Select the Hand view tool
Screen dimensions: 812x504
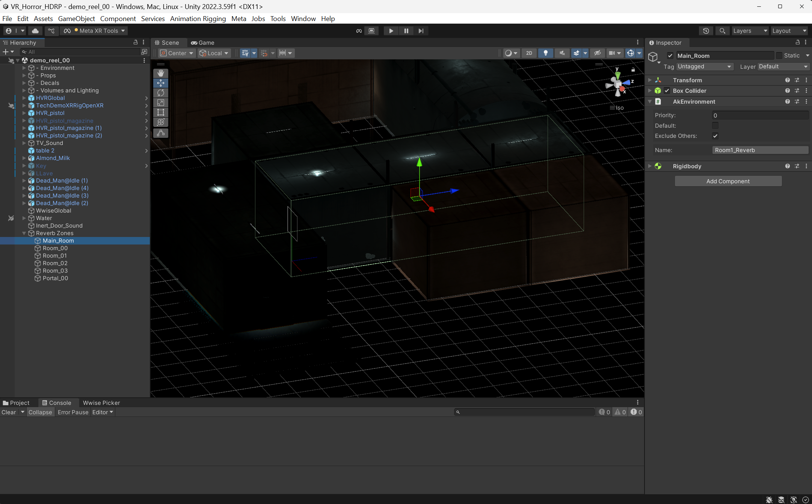coord(161,73)
